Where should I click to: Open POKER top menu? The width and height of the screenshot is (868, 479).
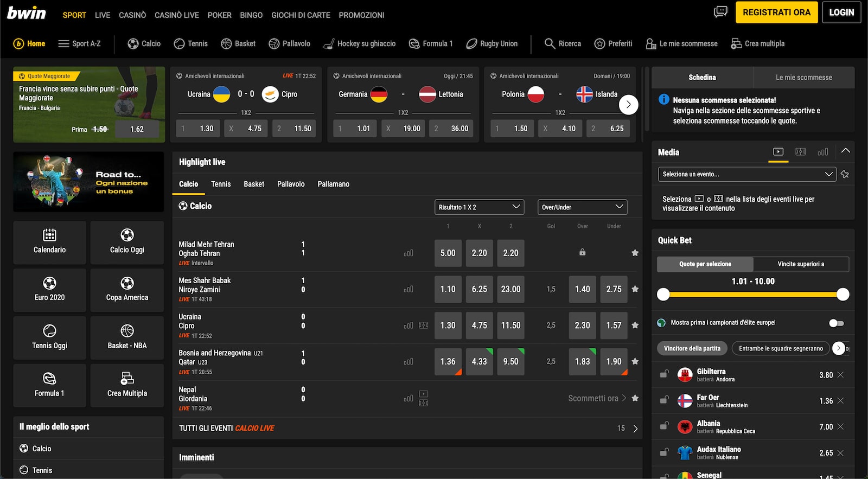coord(220,15)
